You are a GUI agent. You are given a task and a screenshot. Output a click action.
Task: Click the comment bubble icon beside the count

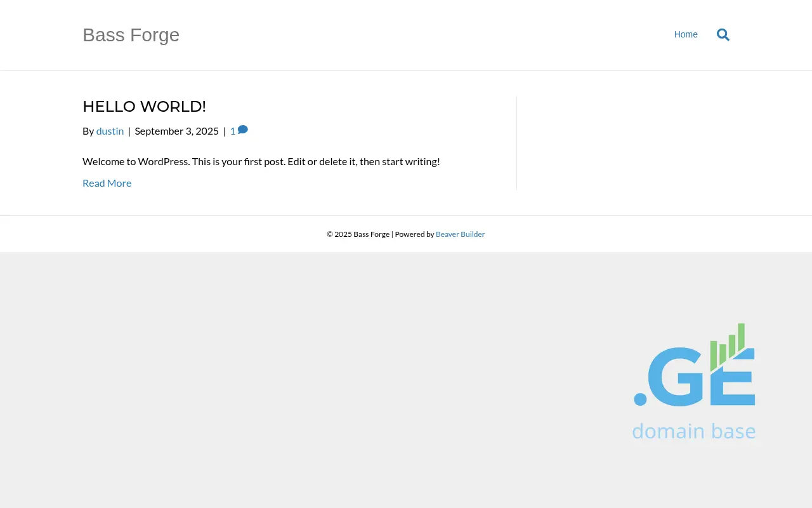click(x=242, y=129)
